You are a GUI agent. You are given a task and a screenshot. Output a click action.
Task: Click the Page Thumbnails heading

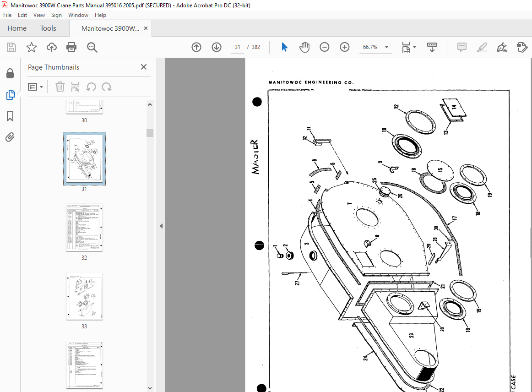[x=54, y=67]
